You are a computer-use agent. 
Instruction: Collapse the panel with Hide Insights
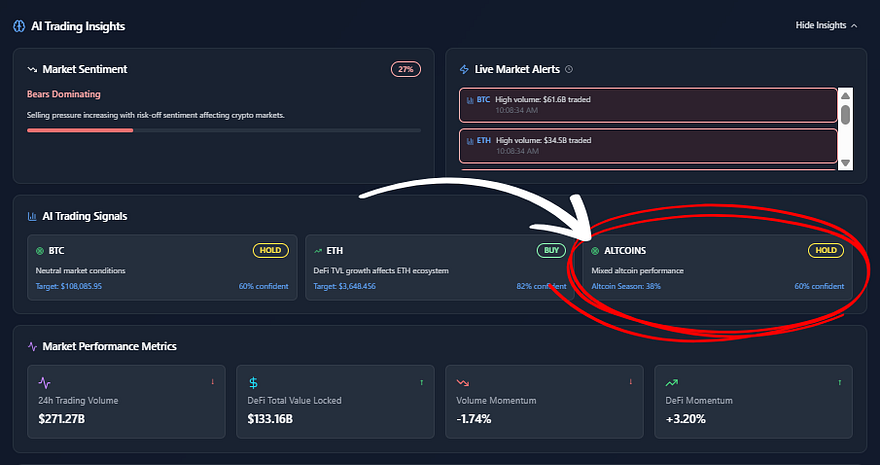(x=820, y=25)
